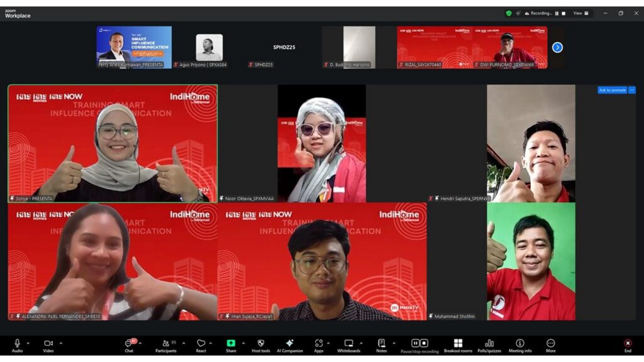Image resolution: width=644 pixels, height=362 pixels.
Task: Open the Apps icon
Action: pos(319,346)
